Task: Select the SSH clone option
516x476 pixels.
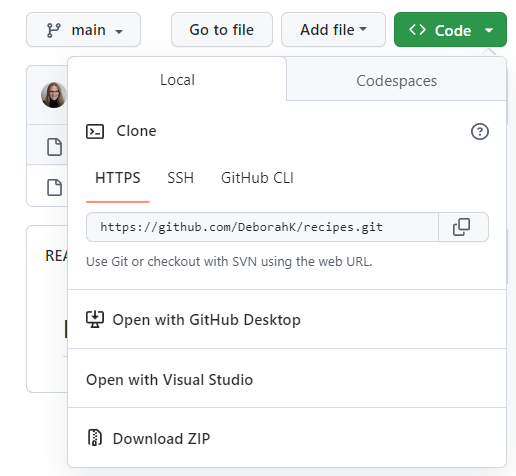Action: (180, 178)
